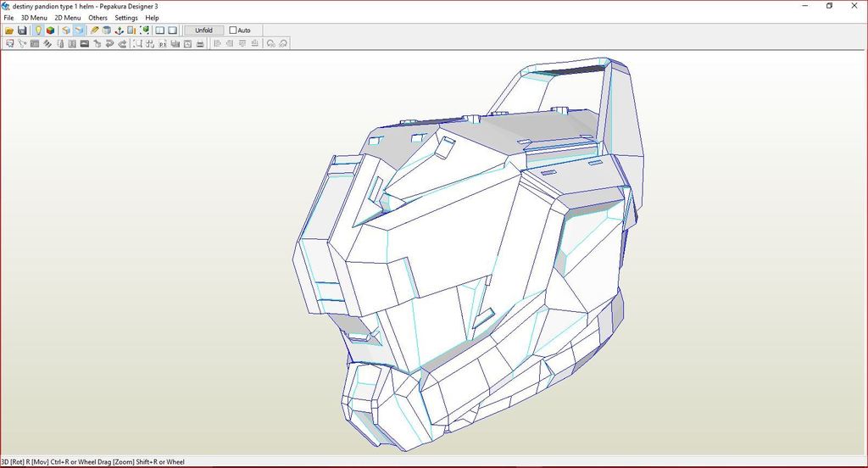Click the second magnifier zoom icon
Viewport: 868px width, 468px height.
click(283, 44)
